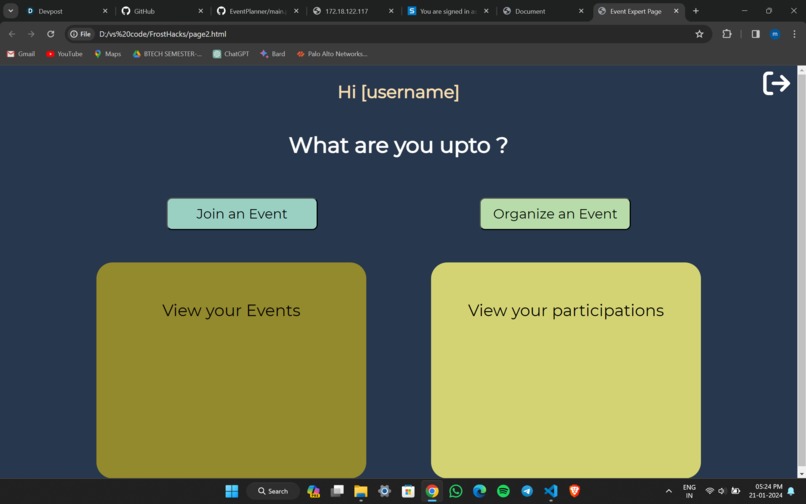Screen dimensions: 806x504
Task: Open the Chrome three-dot menu
Action: (x=794, y=34)
